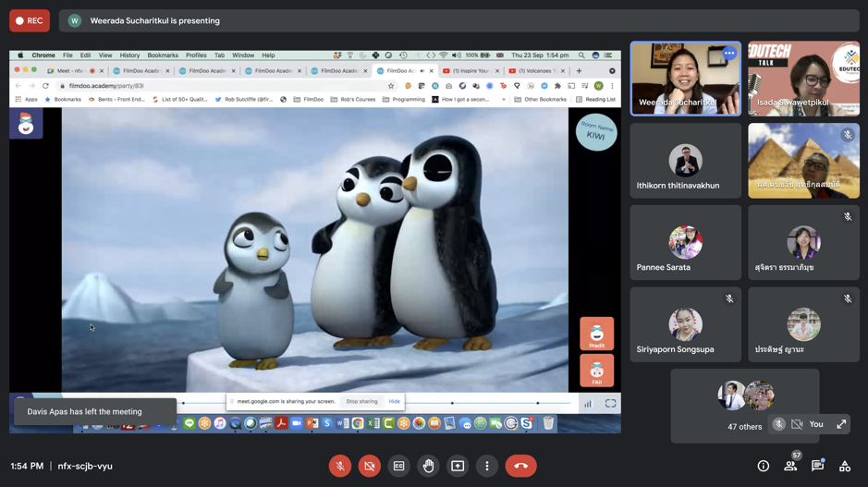Open Profiles menu in shared menu bar
868x487 pixels.
point(196,55)
